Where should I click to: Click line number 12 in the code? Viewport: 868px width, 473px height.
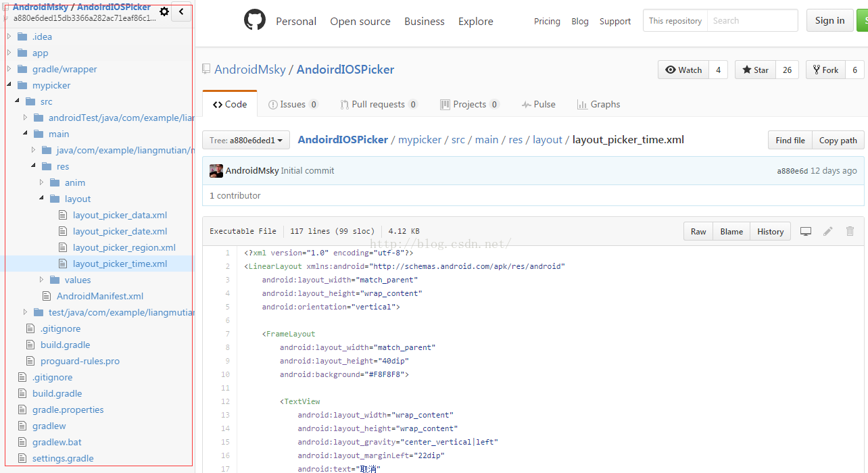click(x=226, y=401)
